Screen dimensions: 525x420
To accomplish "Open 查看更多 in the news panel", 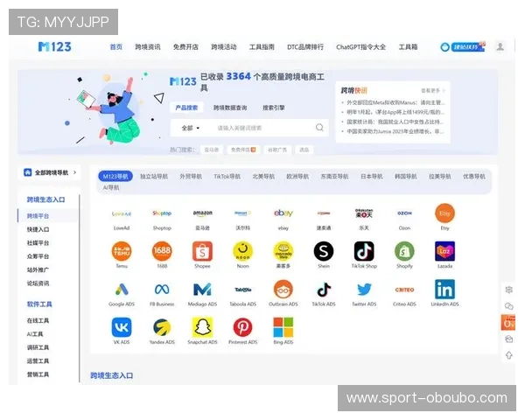I will click(433, 90).
